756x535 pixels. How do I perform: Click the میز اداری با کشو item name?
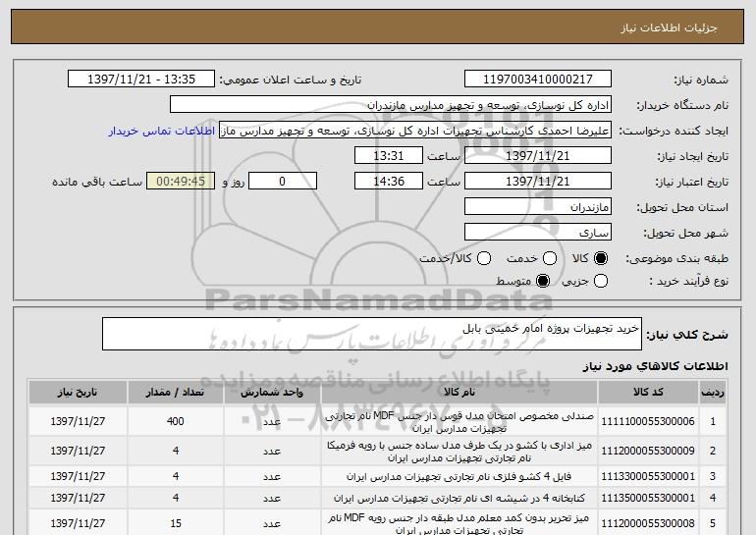click(x=459, y=452)
